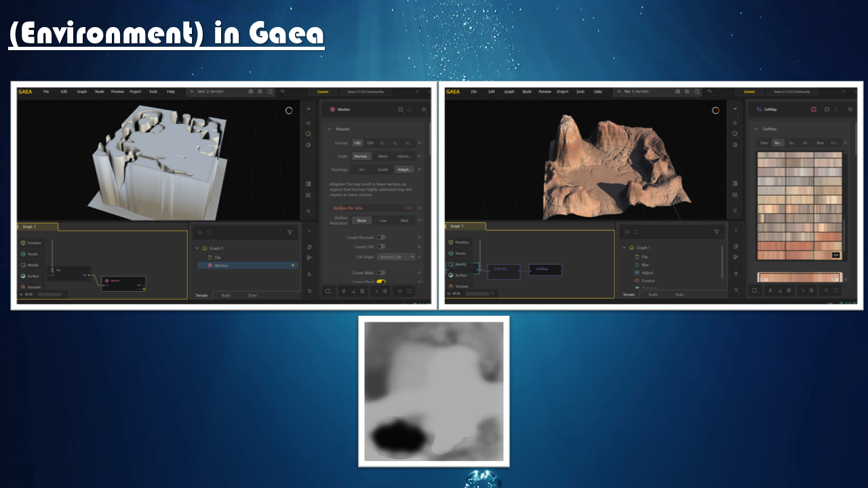Screen dimensions: 868x488
Task: Click the undo arrow in Mesher window
Action: coord(282,91)
